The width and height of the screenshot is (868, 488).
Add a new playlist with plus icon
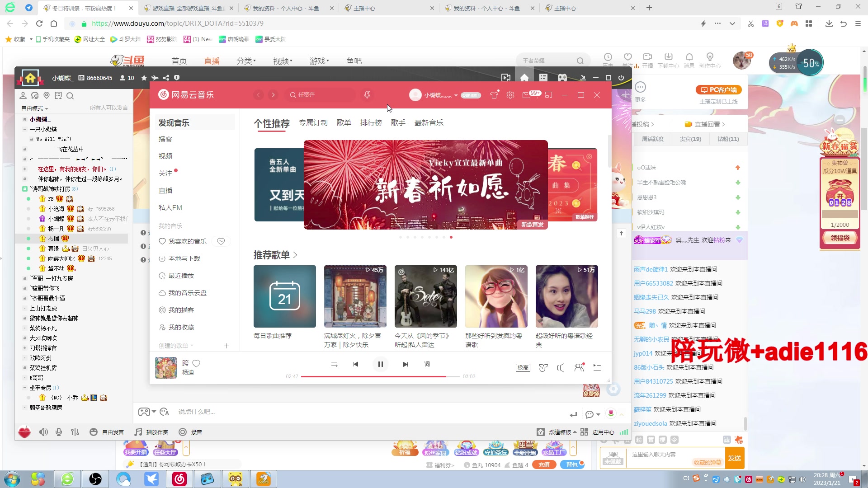coord(227,346)
